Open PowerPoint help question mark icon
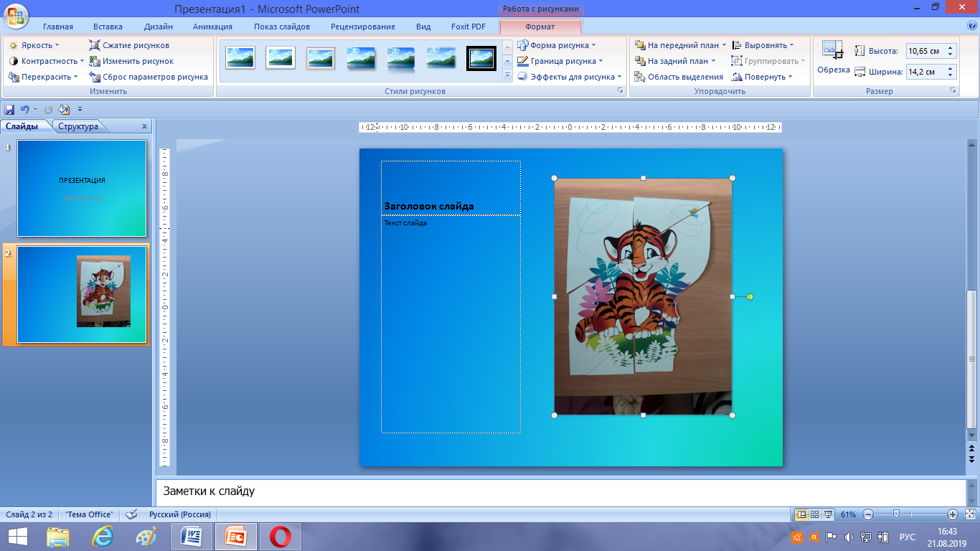Viewport: 980px width, 551px height. [972, 26]
